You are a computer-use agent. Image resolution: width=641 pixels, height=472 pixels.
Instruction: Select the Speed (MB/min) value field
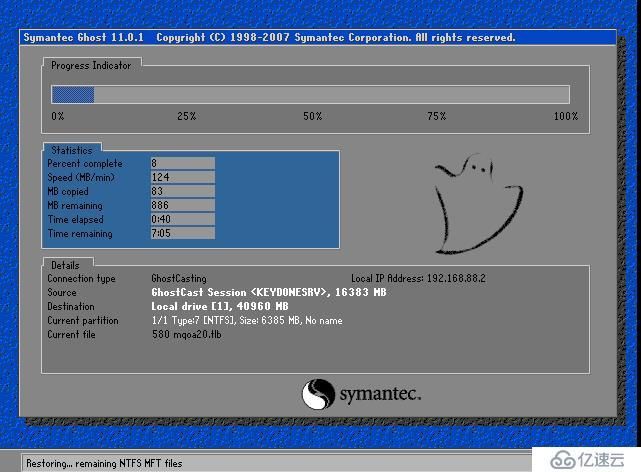pyautogui.click(x=181, y=177)
